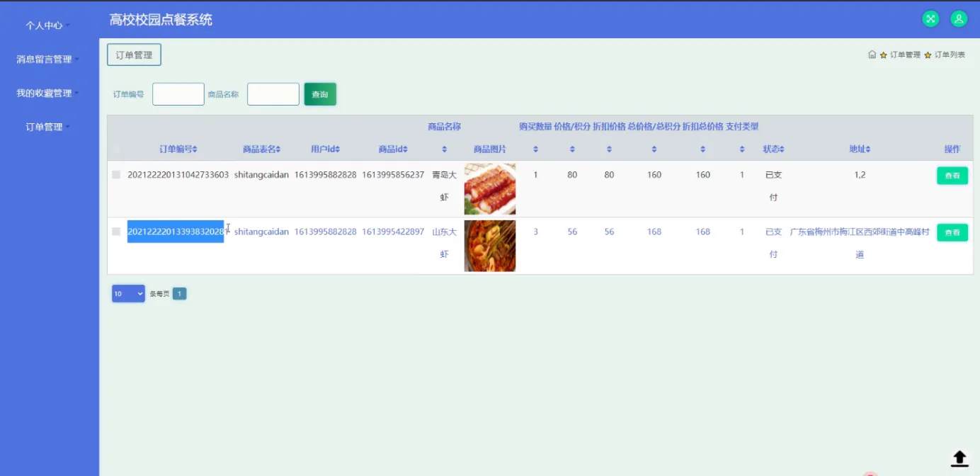Viewport: 980px width, 476px height.
Task: Click the back-to-top arrow icon
Action: click(x=959, y=459)
